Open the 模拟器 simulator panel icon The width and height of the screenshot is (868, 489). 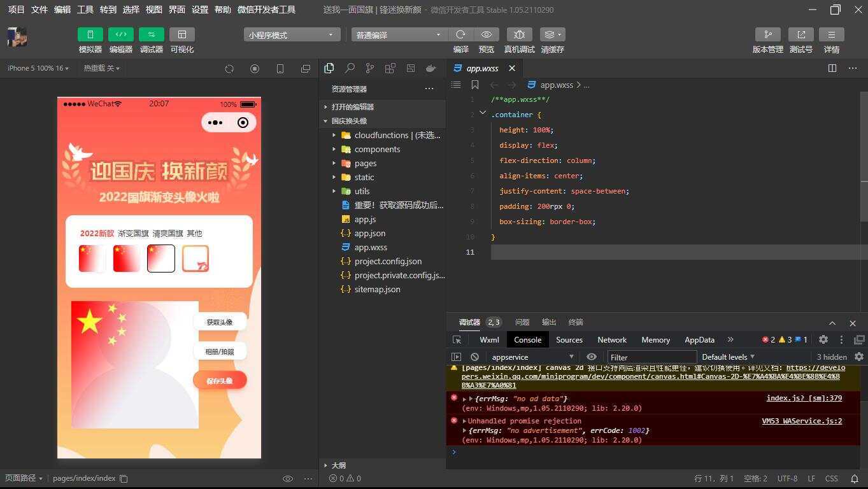coord(89,34)
